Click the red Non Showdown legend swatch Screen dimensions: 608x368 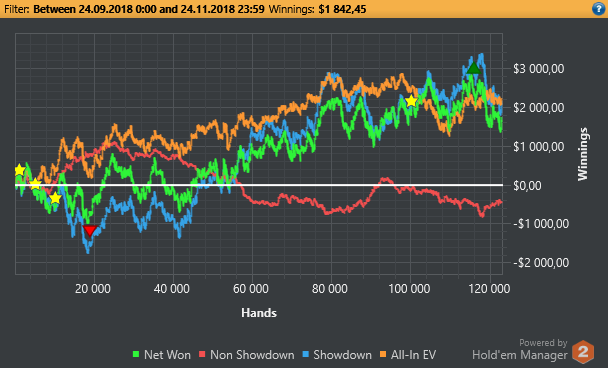[x=202, y=354]
